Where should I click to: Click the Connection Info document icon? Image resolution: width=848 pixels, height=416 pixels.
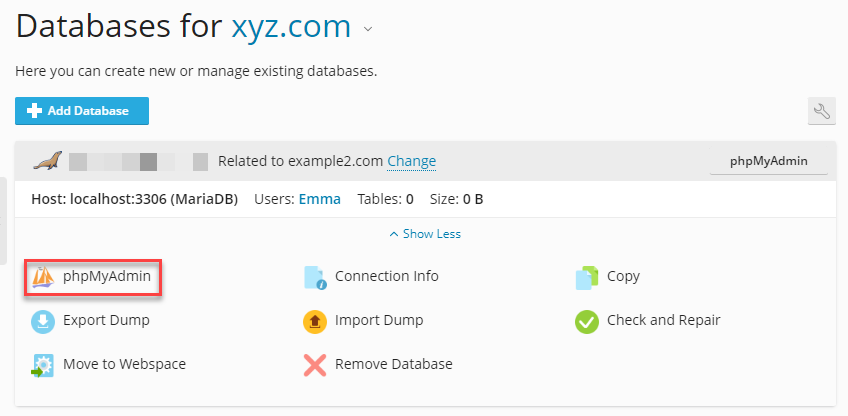point(316,277)
